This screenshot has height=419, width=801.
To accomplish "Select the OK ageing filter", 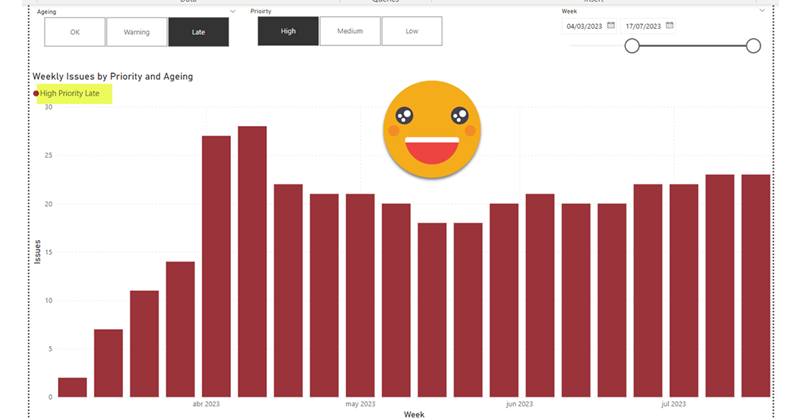I will tap(74, 32).
